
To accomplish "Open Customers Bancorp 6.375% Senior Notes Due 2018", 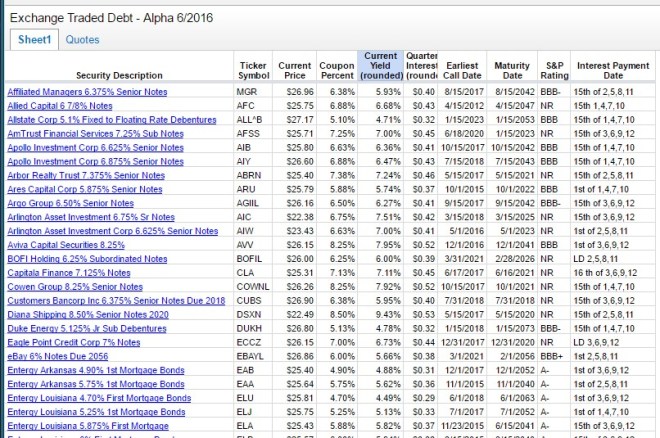I will (x=116, y=300).
